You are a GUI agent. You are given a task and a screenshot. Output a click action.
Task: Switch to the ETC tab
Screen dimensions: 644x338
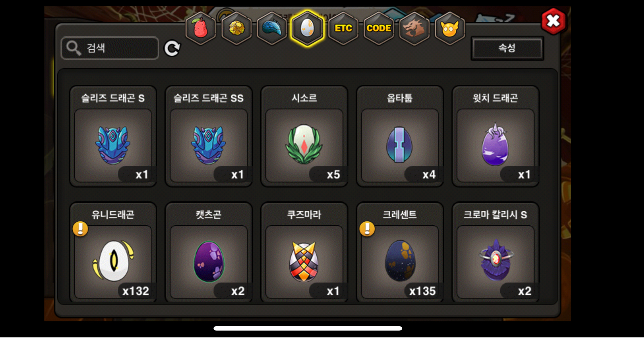pos(343,28)
